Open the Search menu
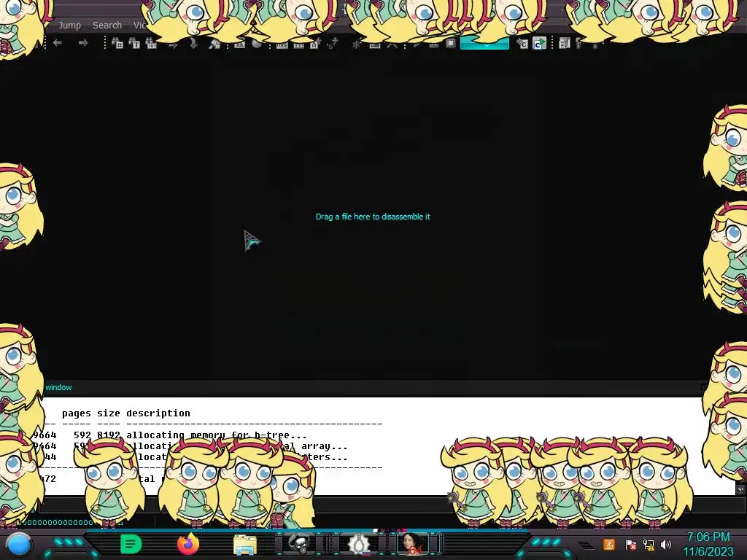This screenshot has height=560, width=747. [107, 26]
